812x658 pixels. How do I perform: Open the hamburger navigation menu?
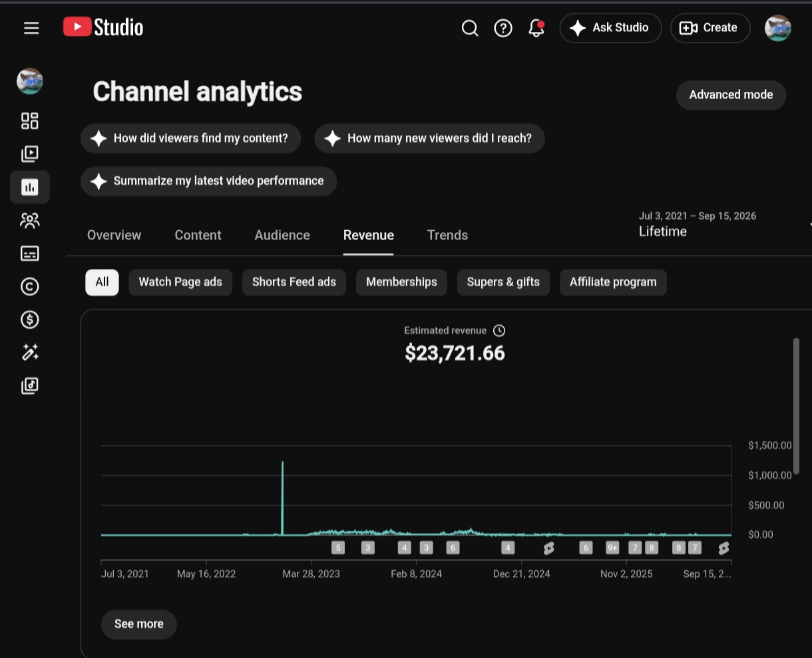[x=31, y=28]
